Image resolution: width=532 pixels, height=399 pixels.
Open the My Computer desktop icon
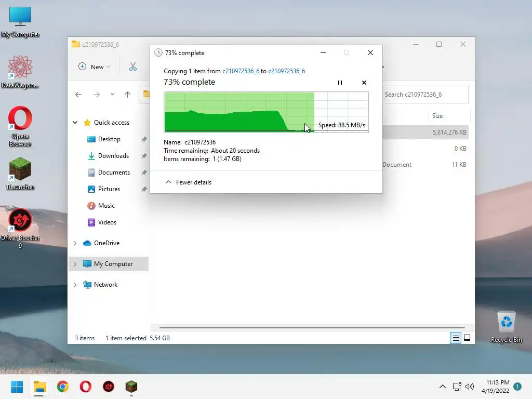[x=20, y=22]
